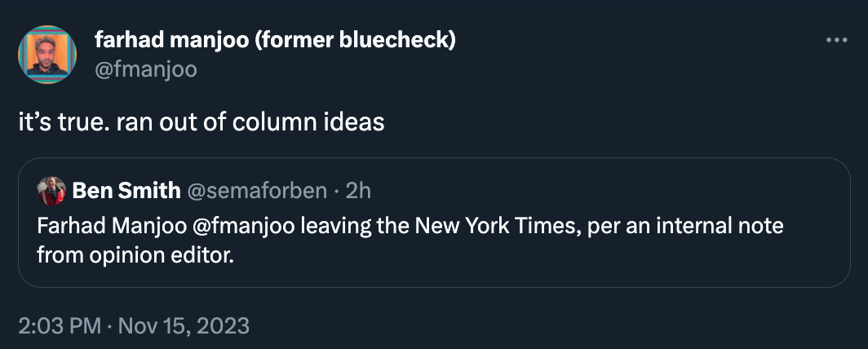Open Ben Smith's profile via his name

point(126,191)
